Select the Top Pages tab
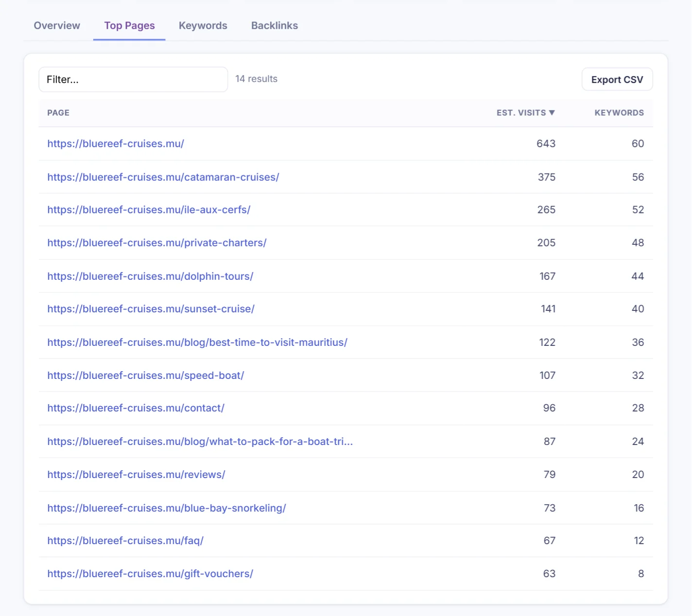Viewport: 692px width, 616px height. (x=129, y=26)
